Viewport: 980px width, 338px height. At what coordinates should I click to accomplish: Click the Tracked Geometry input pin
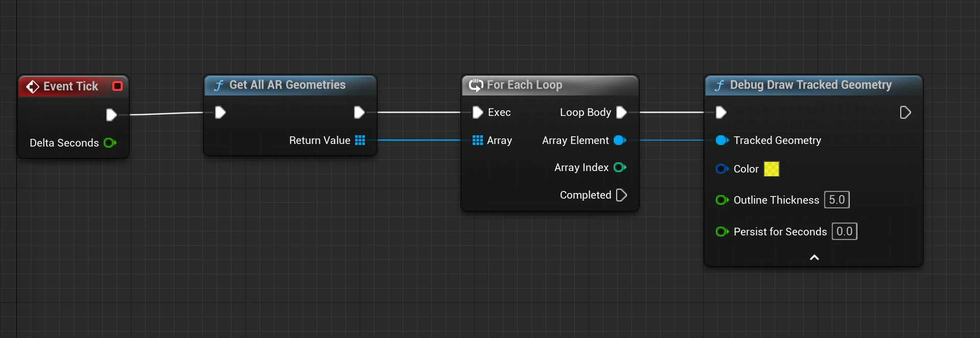click(x=722, y=140)
